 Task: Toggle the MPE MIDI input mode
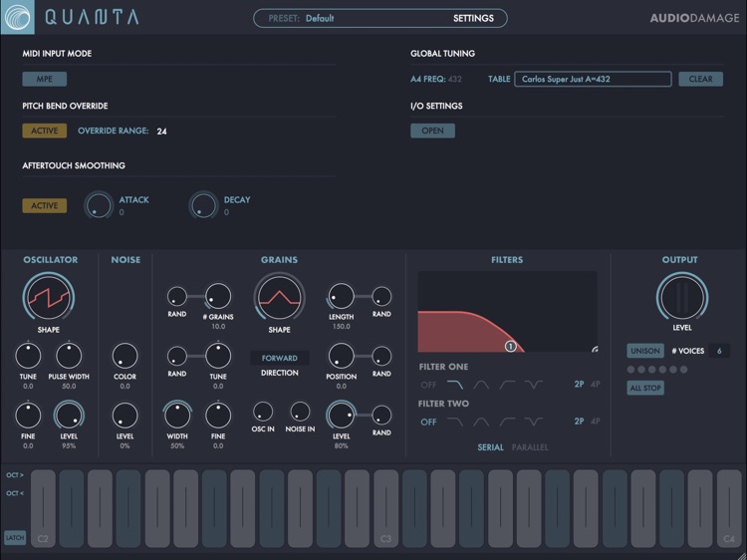coord(44,79)
